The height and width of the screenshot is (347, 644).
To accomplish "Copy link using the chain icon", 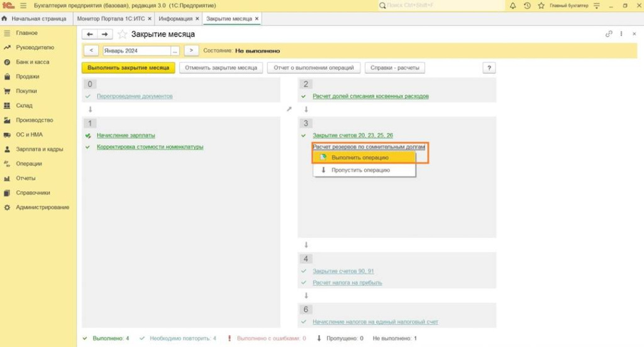I will point(609,34).
